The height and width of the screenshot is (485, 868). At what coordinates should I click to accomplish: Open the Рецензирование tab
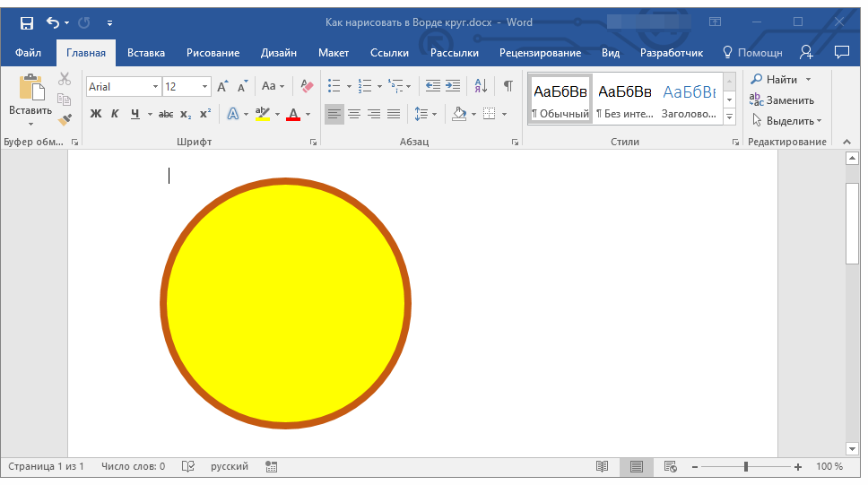click(541, 53)
